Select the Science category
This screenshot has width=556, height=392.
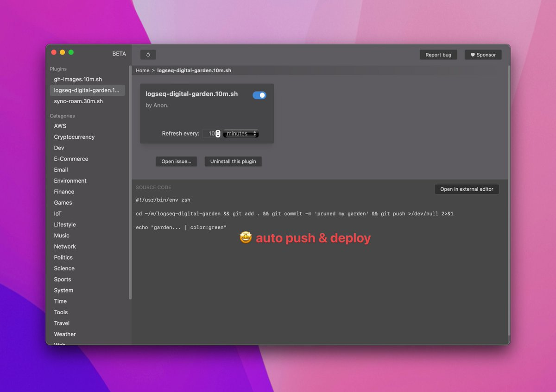pos(64,268)
